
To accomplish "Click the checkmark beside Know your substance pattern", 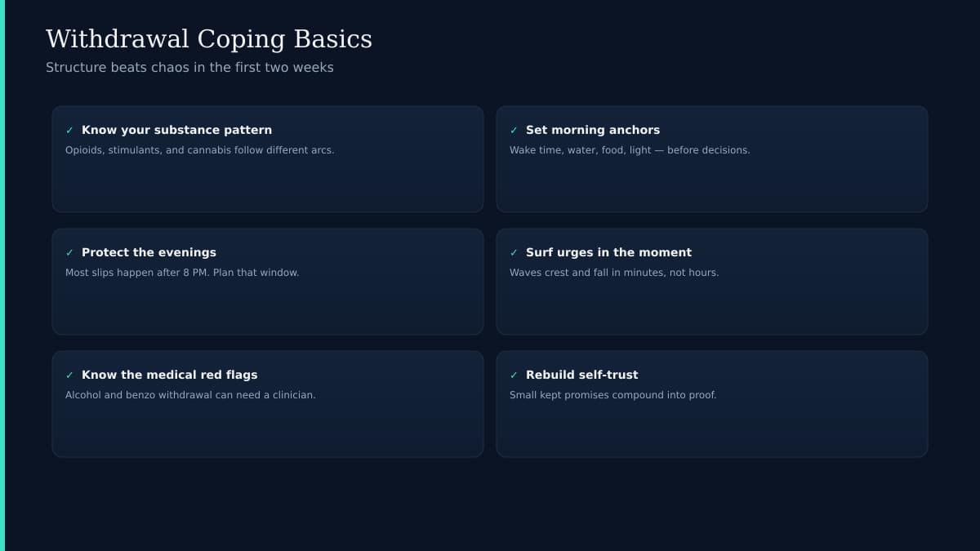I will [x=69, y=131].
